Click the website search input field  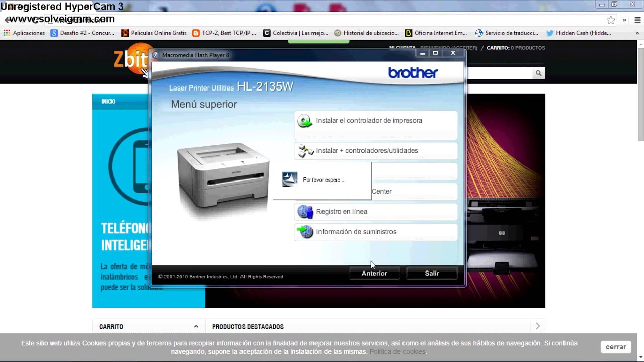pyautogui.click(x=500, y=73)
